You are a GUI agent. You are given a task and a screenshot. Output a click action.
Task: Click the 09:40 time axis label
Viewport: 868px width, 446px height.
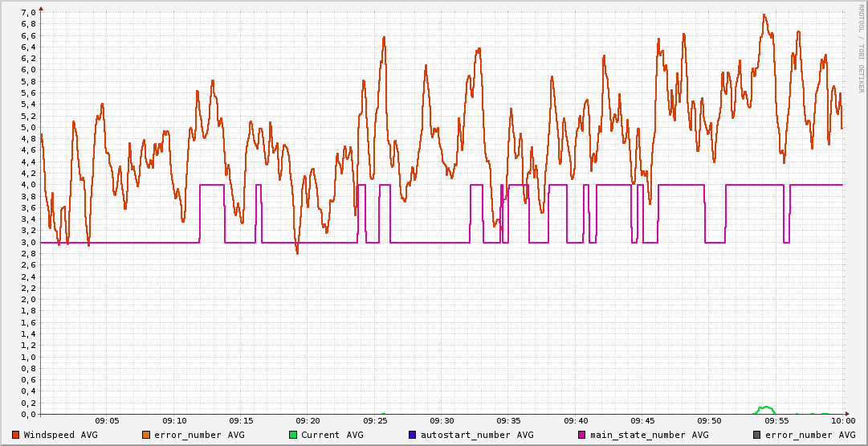[576, 420]
